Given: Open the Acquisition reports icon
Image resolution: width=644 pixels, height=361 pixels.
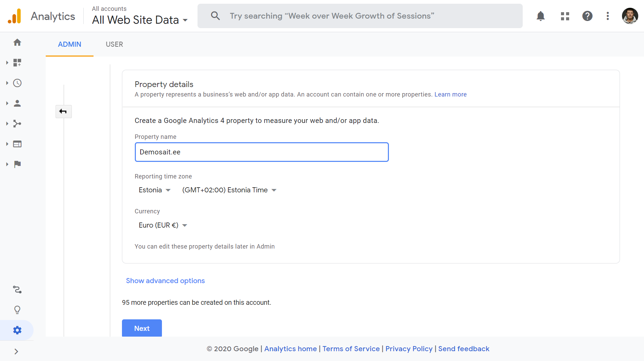Looking at the screenshot, I should click(x=17, y=124).
